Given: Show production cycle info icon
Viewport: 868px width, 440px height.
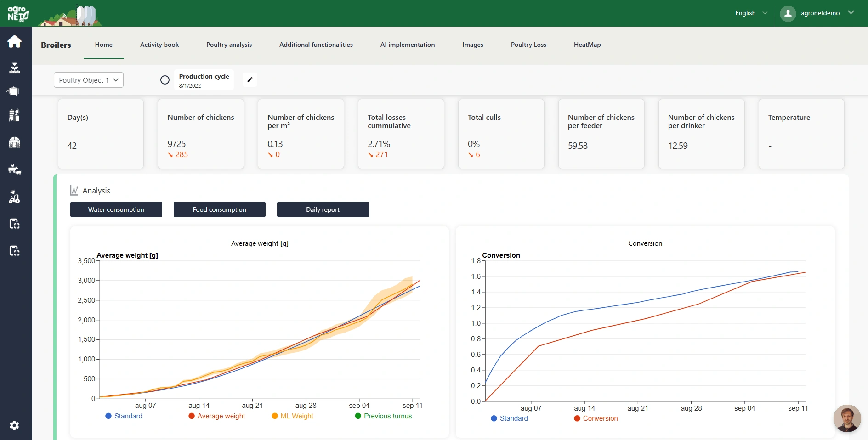Looking at the screenshot, I should (165, 80).
